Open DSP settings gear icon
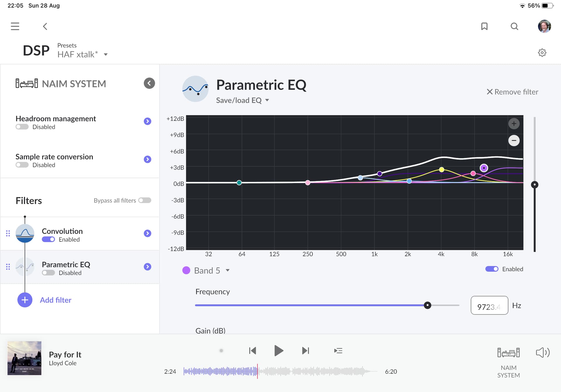 click(542, 53)
